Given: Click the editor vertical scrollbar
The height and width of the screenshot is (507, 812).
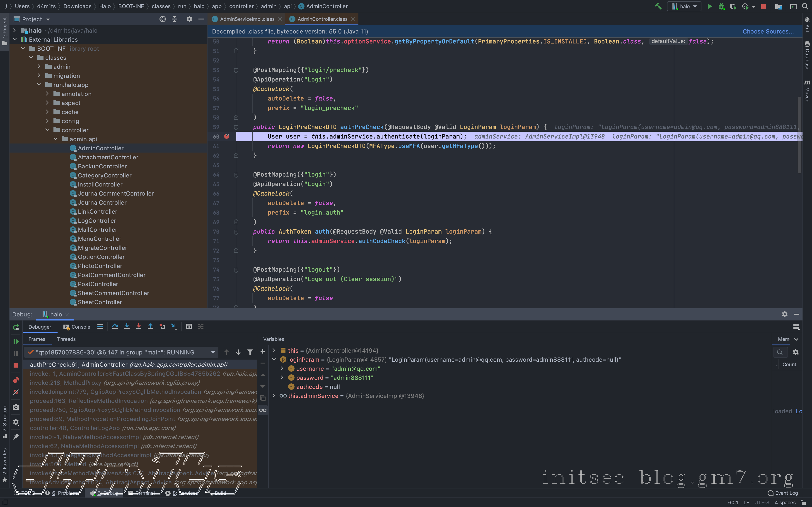Looking at the screenshot, I should click(x=799, y=134).
